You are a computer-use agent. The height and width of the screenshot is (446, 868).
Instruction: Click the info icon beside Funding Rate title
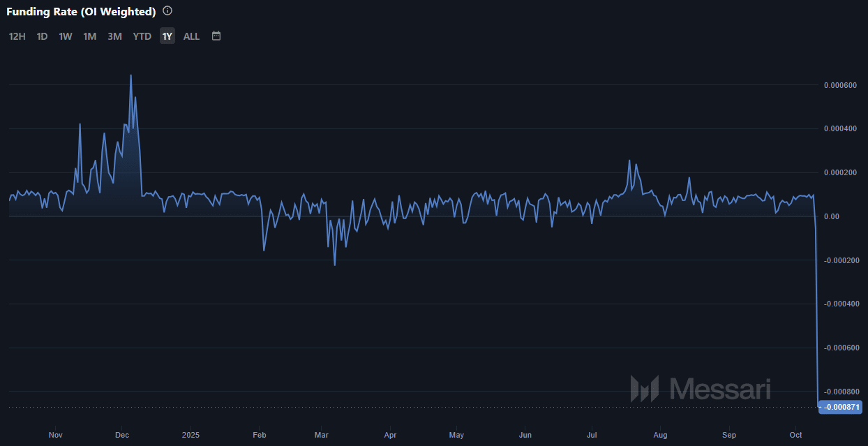tap(167, 11)
